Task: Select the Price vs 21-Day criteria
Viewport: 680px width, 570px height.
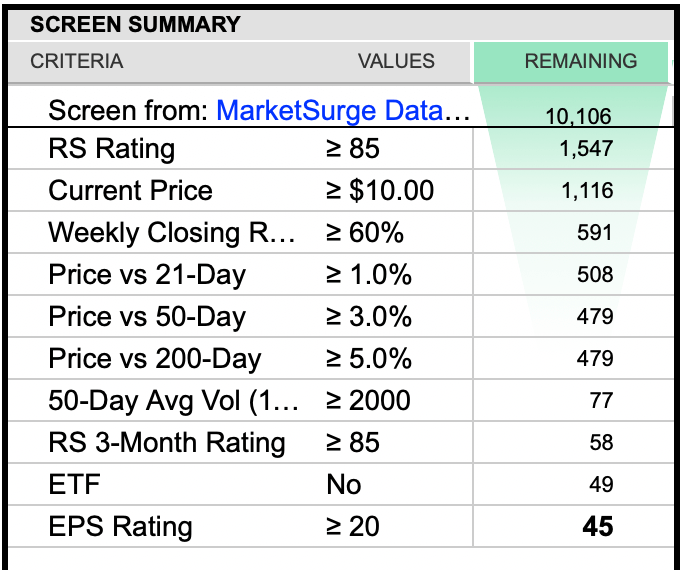Action: point(146,275)
